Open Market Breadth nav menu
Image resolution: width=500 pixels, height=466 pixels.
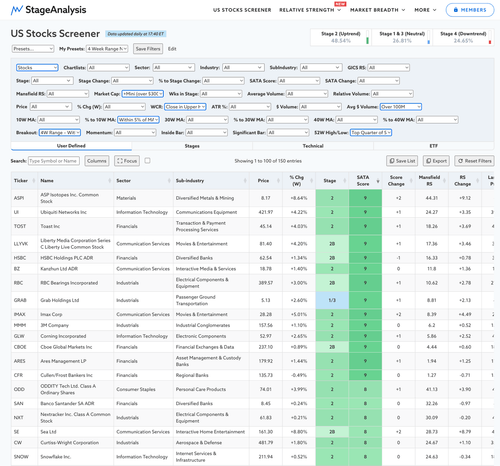click(377, 10)
